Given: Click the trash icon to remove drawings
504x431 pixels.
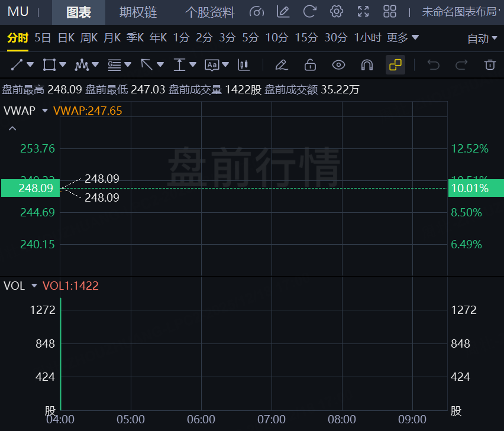Looking at the screenshot, I should tap(490, 64).
